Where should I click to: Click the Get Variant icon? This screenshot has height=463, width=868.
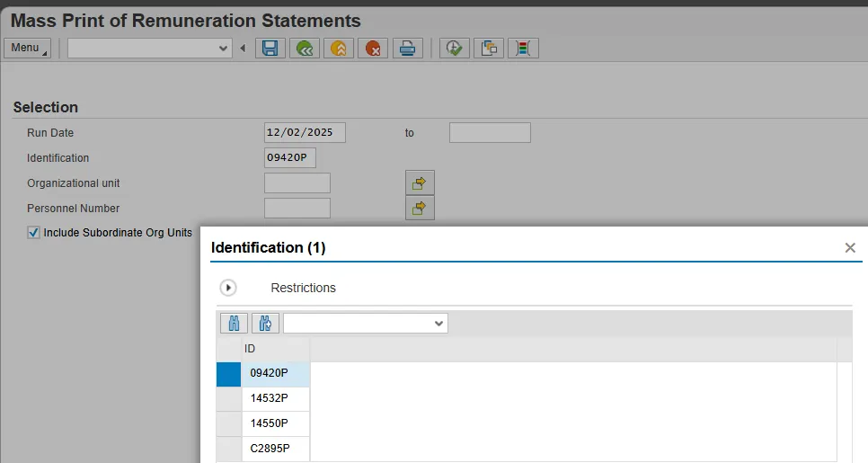click(489, 49)
